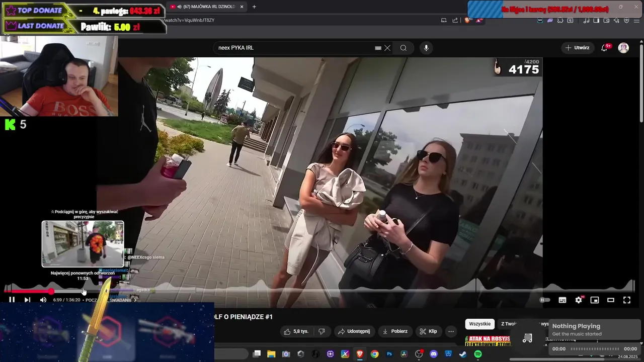
Task: Open more actions three-dot menu under video
Action: coord(451,331)
